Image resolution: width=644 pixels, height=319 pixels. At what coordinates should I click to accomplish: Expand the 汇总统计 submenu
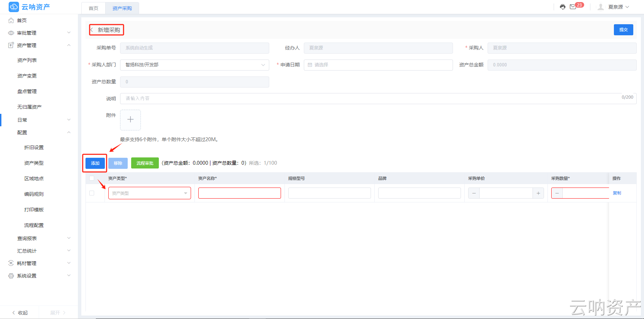69,251
